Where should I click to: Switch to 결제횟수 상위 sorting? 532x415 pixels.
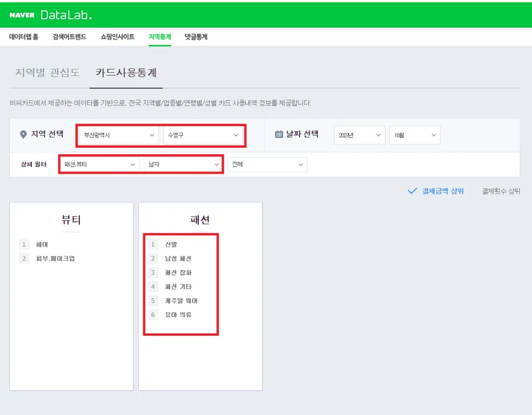tap(501, 191)
